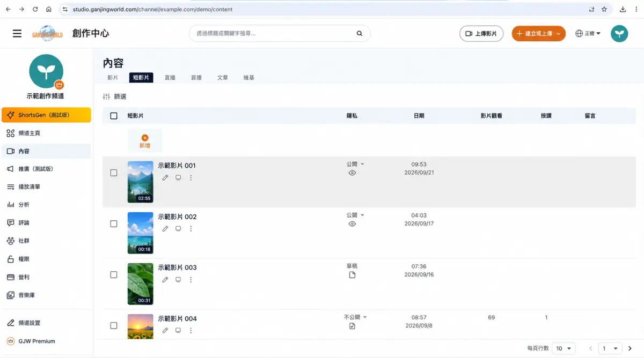Click the unlisted file icon for 示範影片 004
Screen dimensions: 644x358
(x=352, y=326)
